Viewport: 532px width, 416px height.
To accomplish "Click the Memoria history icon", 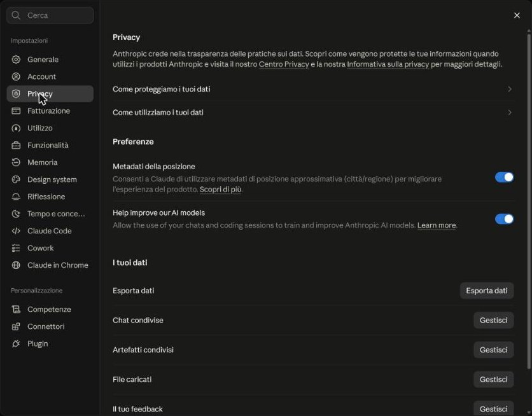I will (16, 162).
